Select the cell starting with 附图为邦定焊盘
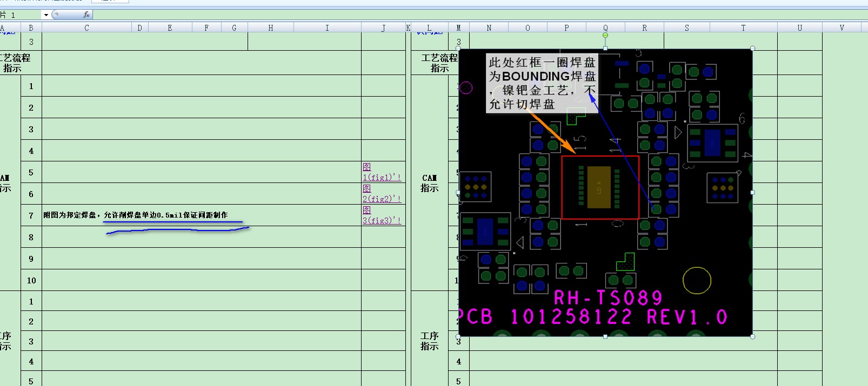The width and height of the screenshot is (868, 386). tap(202, 215)
